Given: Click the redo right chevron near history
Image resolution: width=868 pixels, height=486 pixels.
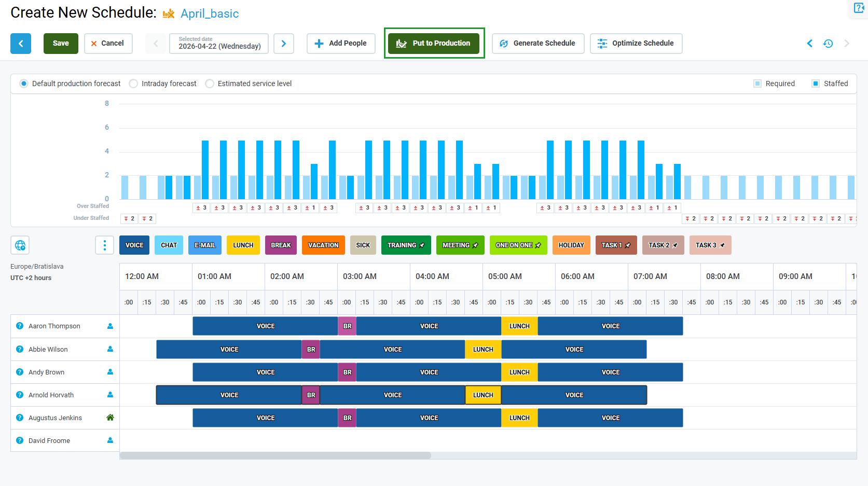Looking at the screenshot, I should (x=847, y=44).
